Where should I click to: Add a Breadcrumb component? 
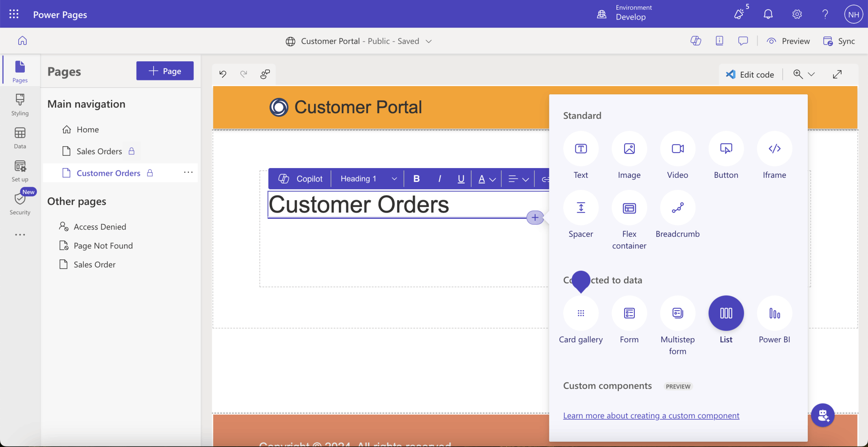677,208
